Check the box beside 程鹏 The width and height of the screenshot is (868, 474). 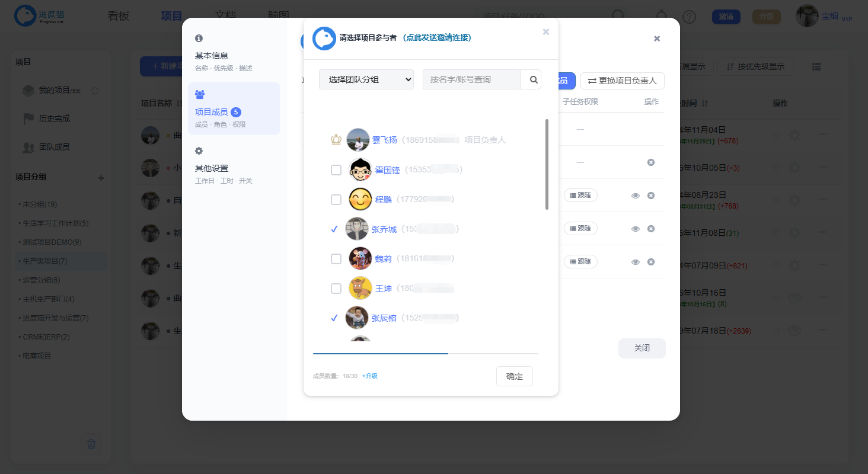pyautogui.click(x=336, y=200)
